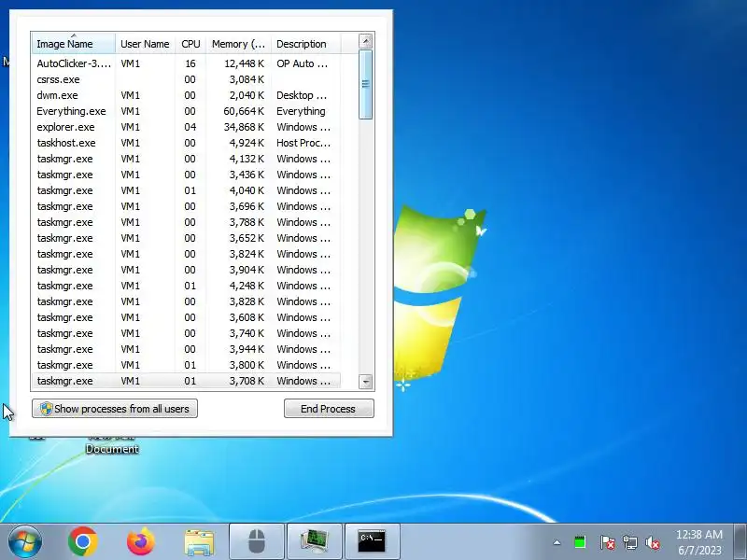The height and width of the screenshot is (560, 747).
Task: Click the Show desktop strip
Action: pos(740,541)
